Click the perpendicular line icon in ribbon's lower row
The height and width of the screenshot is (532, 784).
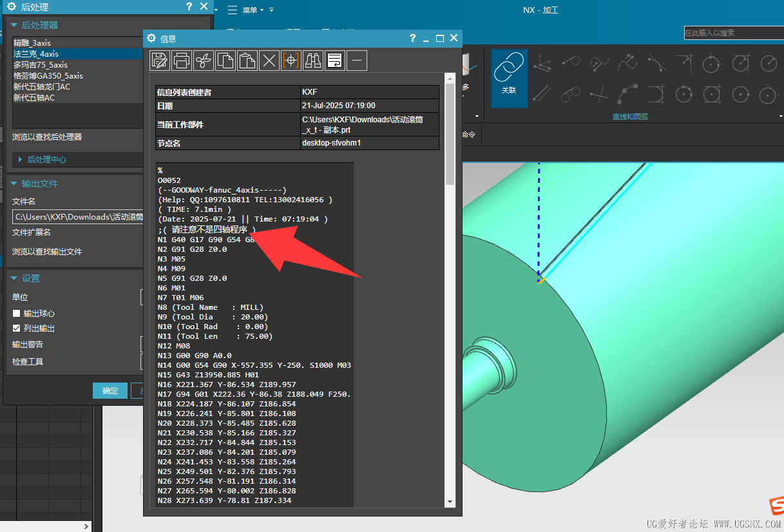pyautogui.click(x=599, y=94)
